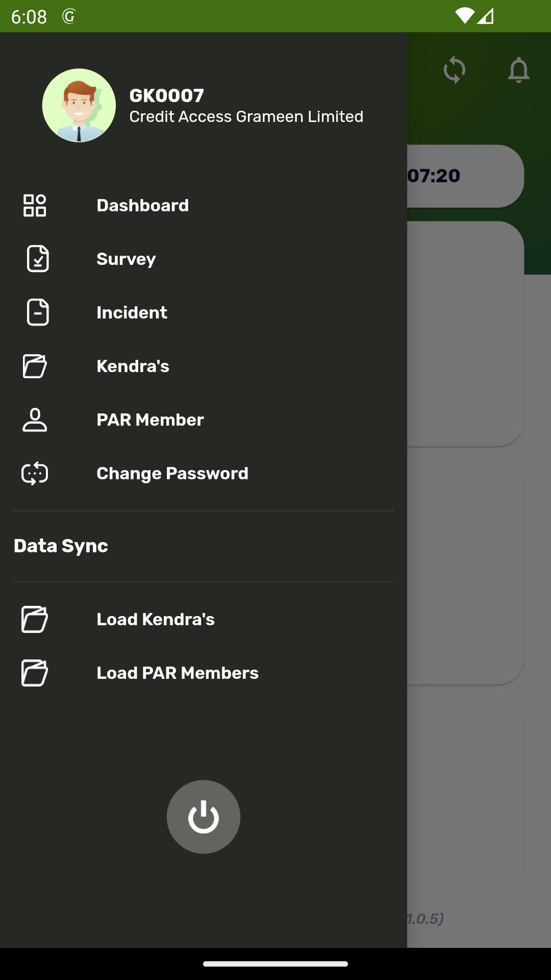This screenshot has width=551, height=980.
Task: Open Incident menu item
Action: pyautogui.click(x=204, y=312)
